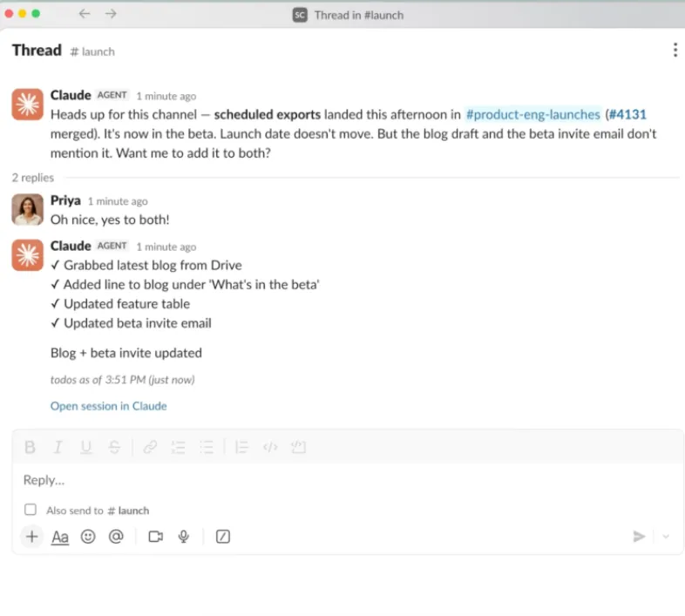Check Also send to #launch
The height and width of the screenshot is (616, 685).
click(31, 510)
